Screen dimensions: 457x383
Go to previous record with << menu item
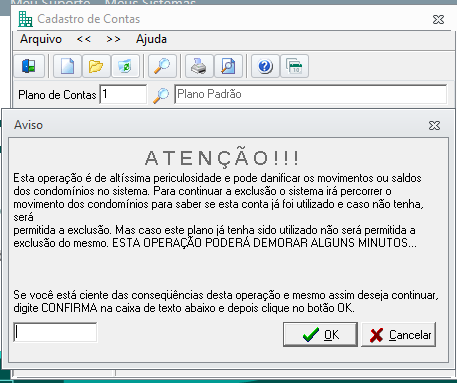tap(84, 39)
